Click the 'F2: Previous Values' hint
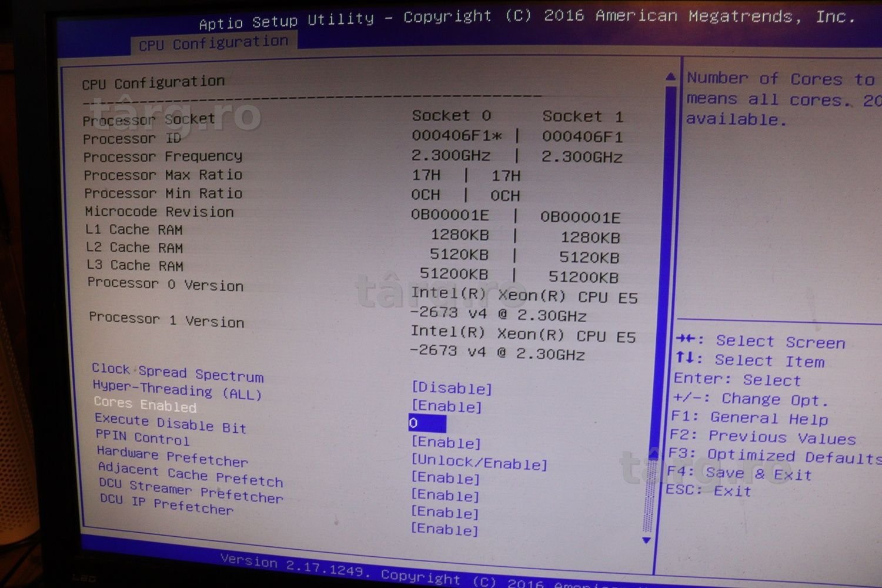The width and height of the screenshot is (882, 588). [763, 437]
